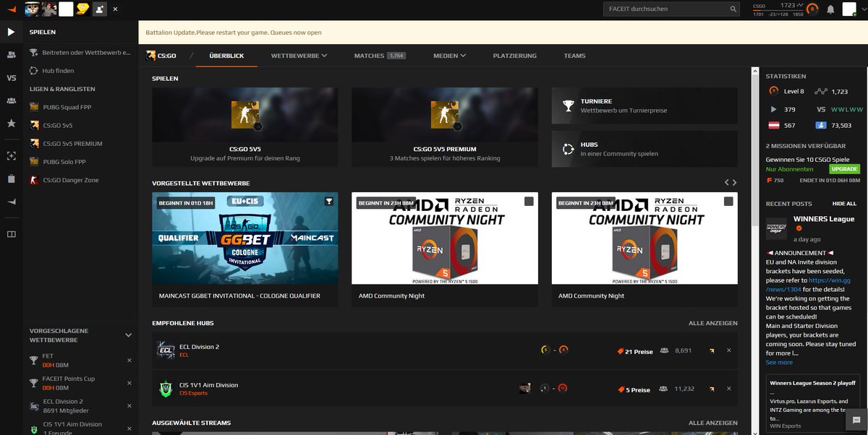
Task: Click 'ALLE ANZEIGEN' for Ausgewählte Streams
Action: pyautogui.click(x=713, y=423)
